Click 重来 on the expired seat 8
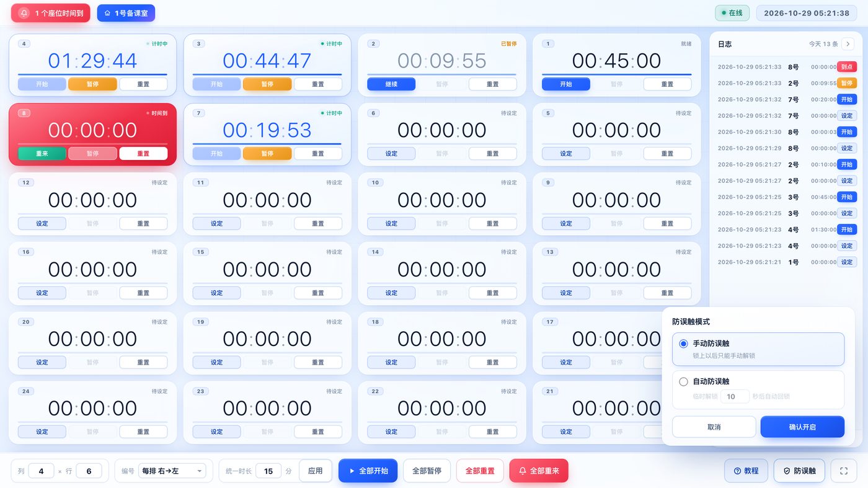Viewport: 868px width, 488px height. click(42, 154)
